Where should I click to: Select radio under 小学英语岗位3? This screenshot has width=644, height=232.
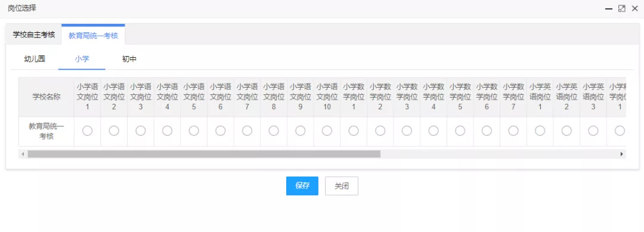593,131
